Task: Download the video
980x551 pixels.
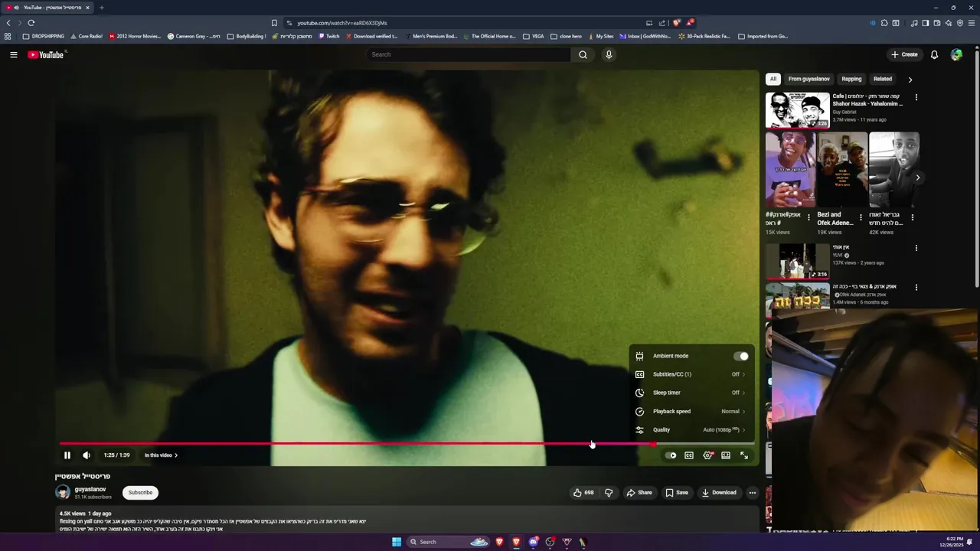Action: tap(719, 493)
